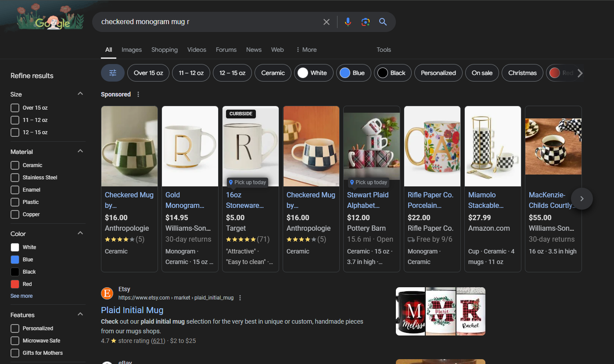614x364 pixels.
Task: Switch to the Web tab
Action: (277, 50)
